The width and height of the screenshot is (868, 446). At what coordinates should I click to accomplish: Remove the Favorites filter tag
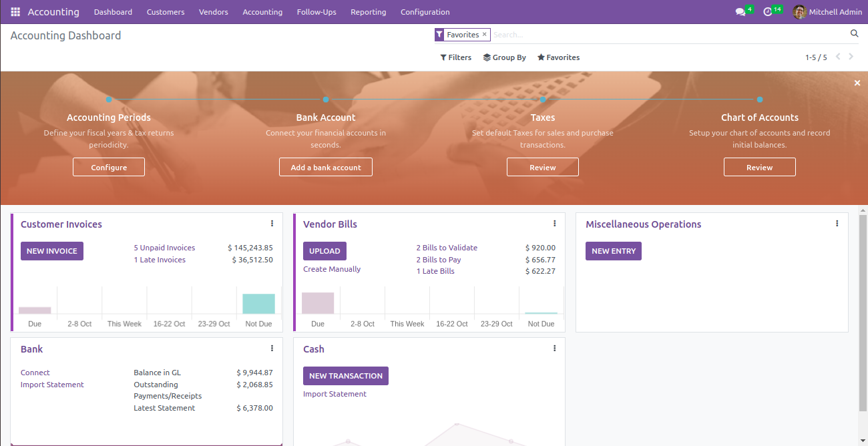click(485, 34)
